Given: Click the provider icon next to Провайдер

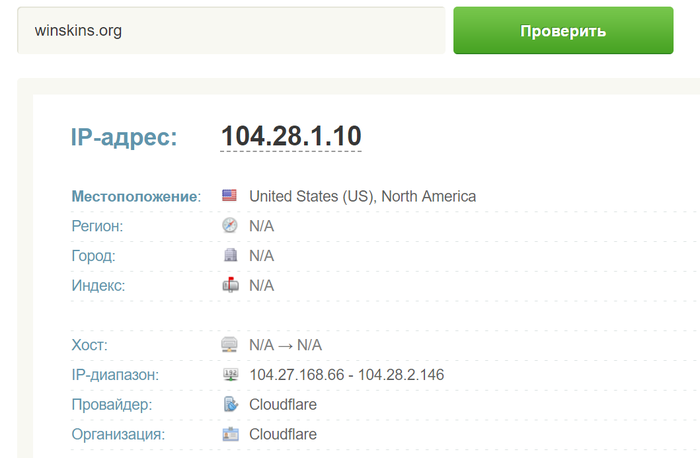Looking at the screenshot, I should tap(230, 405).
